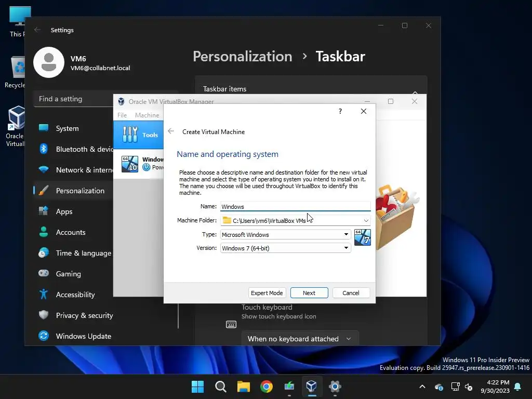Click the Next button in the wizard
Screen dimensions: 532x399
[309, 293]
